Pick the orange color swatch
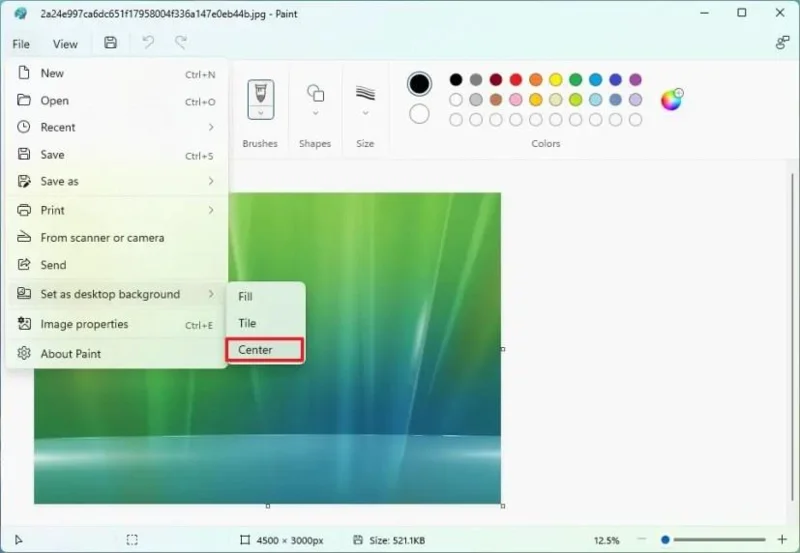 pos(536,80)
